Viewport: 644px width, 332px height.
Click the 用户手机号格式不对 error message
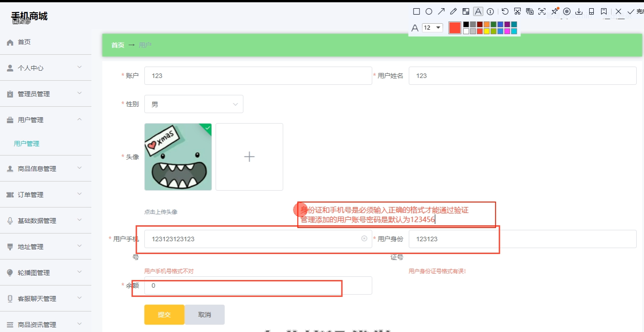pyautogui.click(x=169, y=271)
